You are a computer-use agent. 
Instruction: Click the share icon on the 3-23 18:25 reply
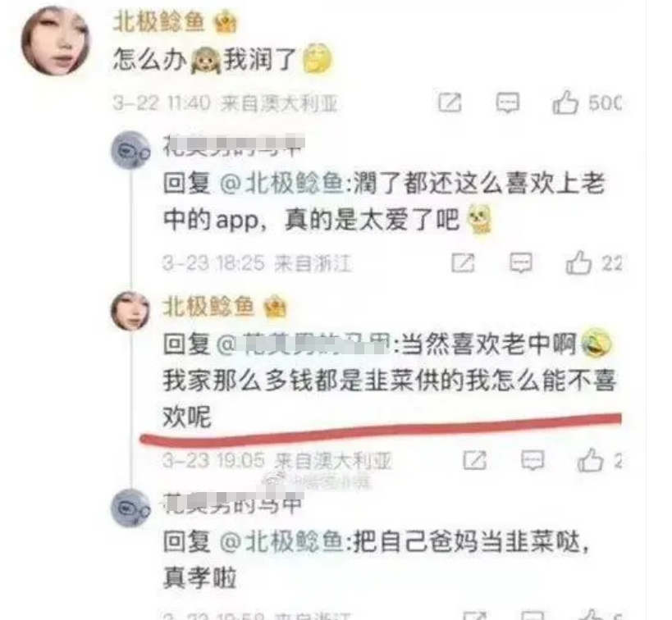pos(464,262)
